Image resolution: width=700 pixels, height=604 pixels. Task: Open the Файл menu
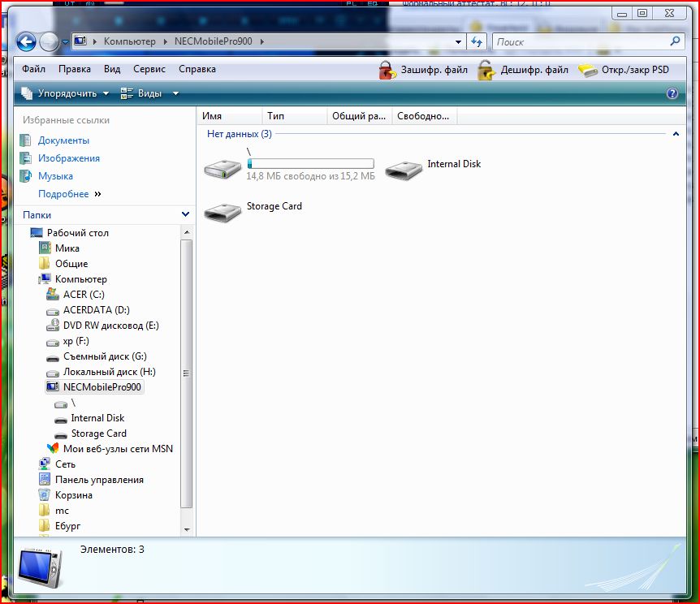coord(33,69)
